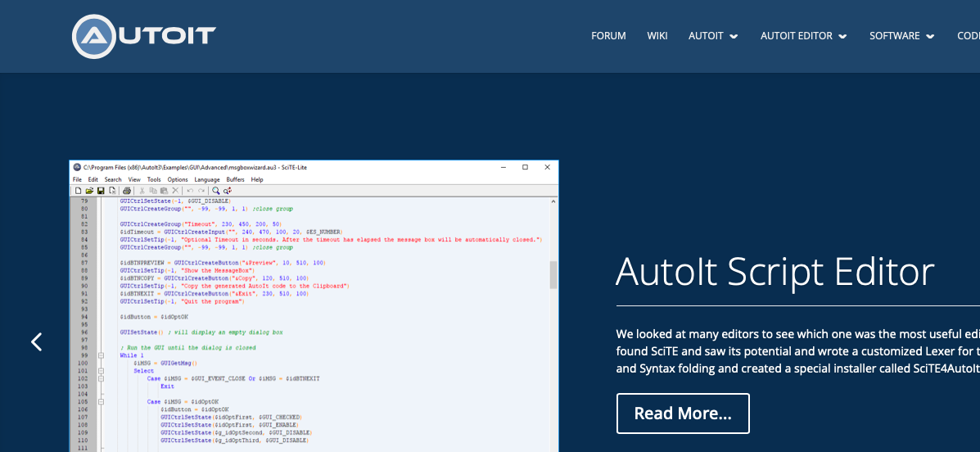Open the Wiki link in navigation
Screen dimensions: 980x452
point(657,36)
